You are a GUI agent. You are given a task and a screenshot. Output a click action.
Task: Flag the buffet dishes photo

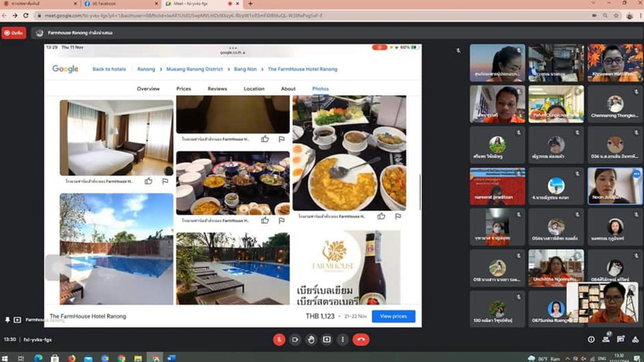tap(281, 221)
